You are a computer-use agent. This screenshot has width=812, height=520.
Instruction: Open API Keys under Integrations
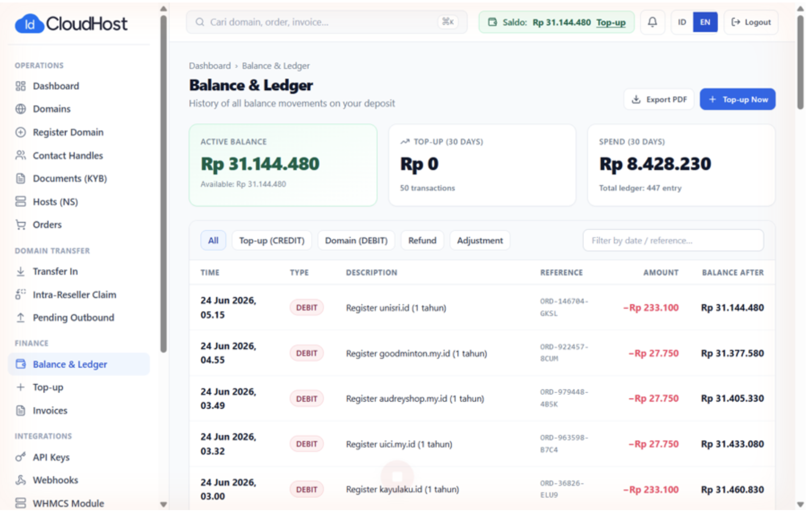click(79, 457)
